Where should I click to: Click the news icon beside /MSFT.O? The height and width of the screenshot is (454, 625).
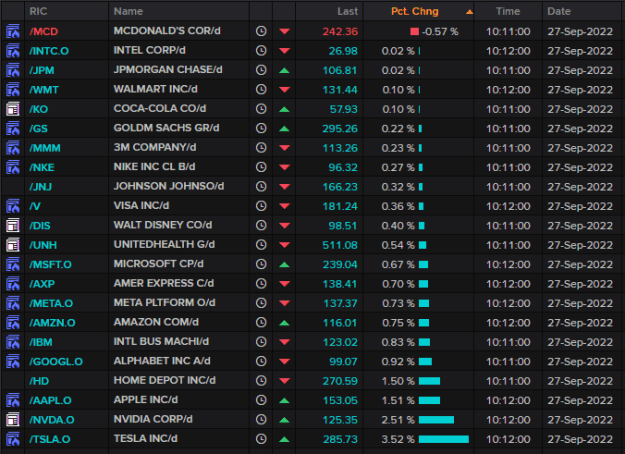click(13, 264)
